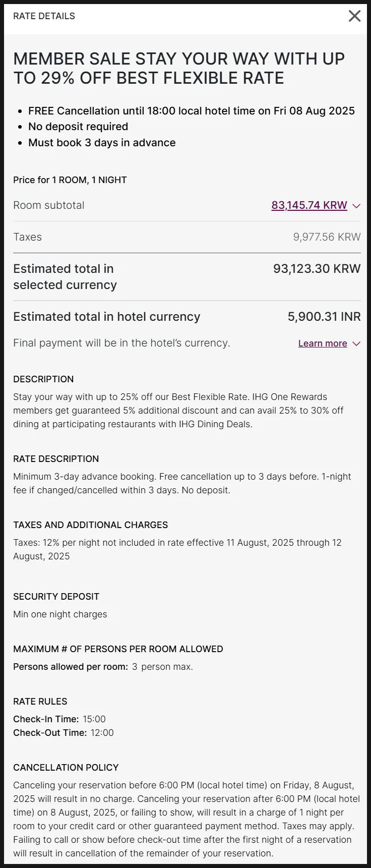Click the Persons allowed per room label
This screenshot has height=868, width=371.
click(x=71, y=667)
